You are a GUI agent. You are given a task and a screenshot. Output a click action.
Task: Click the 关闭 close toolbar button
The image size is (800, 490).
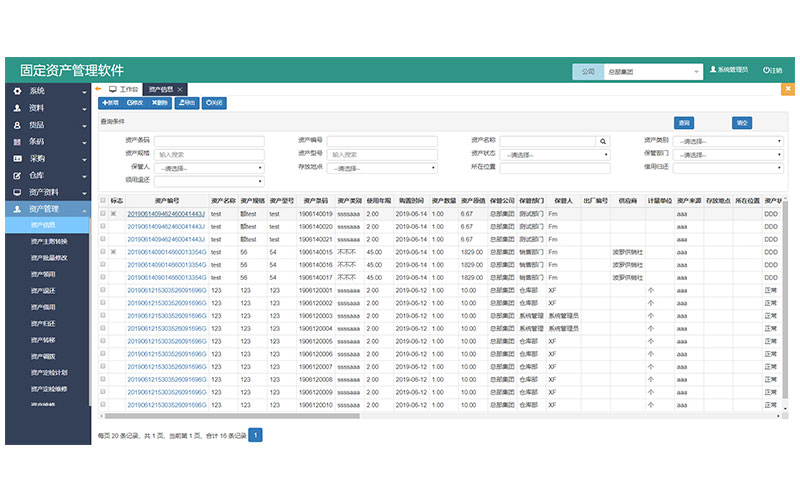point(214,103)
